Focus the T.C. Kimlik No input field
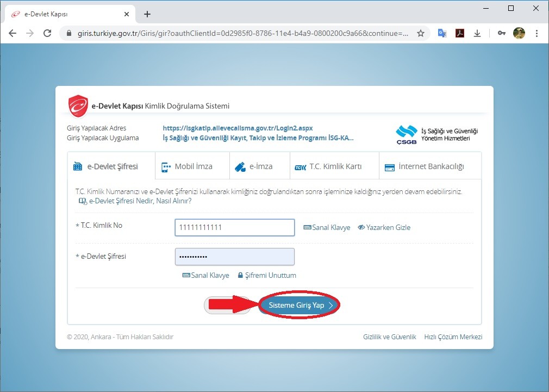549x392 pixels. [235, 227]
